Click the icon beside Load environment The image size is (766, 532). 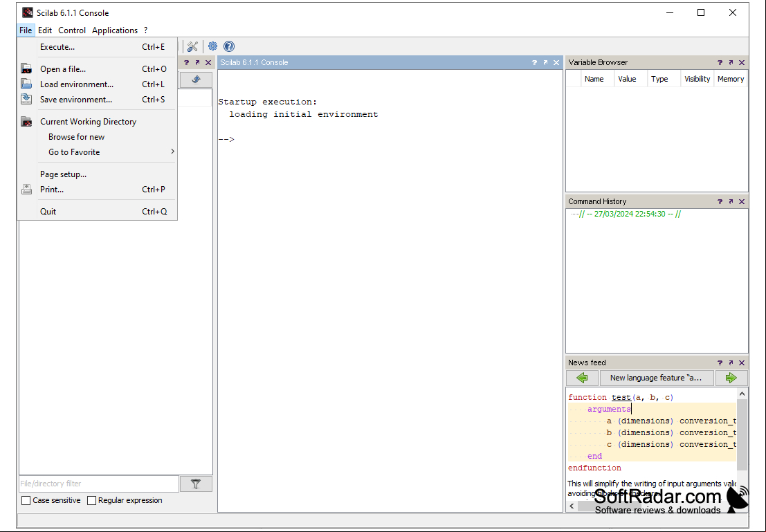26,84
